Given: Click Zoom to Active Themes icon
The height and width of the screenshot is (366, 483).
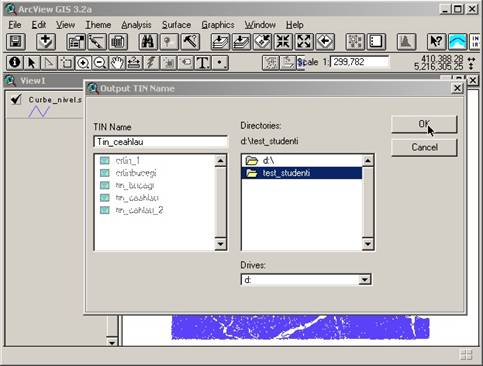Looking at the screenshot, I should click(x=241, y=42).
